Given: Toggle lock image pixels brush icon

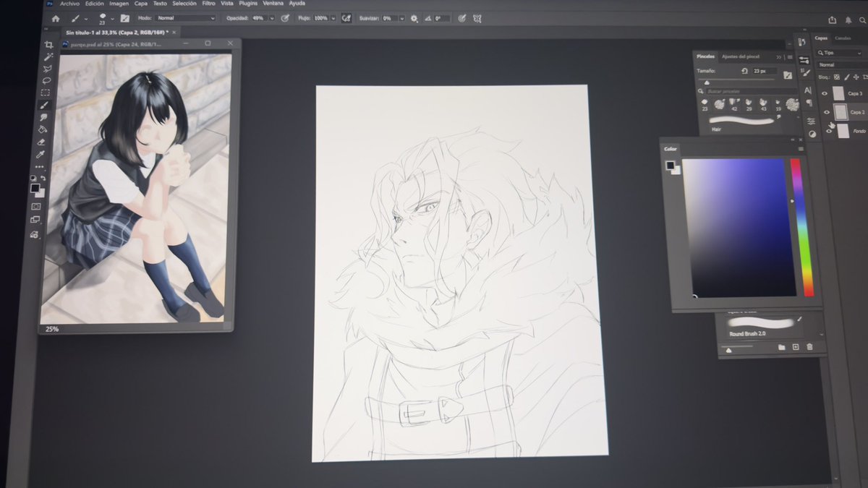Looking at the screenshot, I should (846, 77).
